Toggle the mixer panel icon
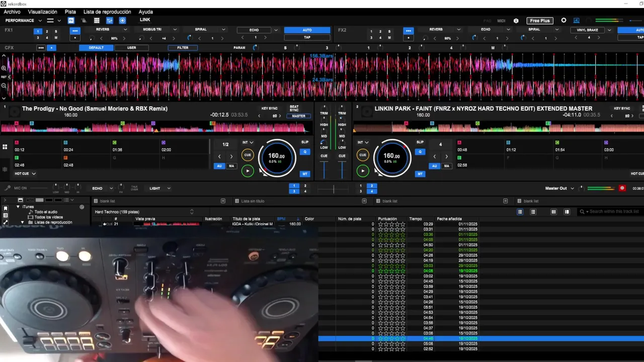 click(110, 21)
